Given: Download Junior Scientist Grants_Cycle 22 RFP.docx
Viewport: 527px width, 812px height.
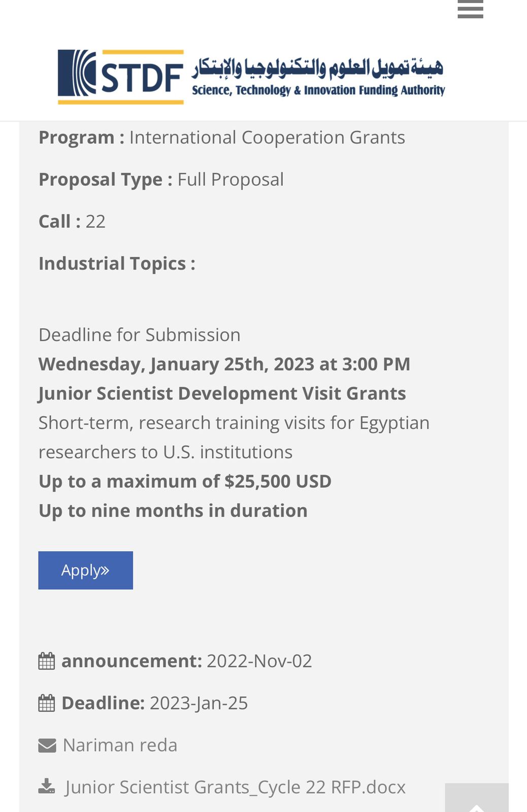Looking at the screenshot, I should click(235, 787).
